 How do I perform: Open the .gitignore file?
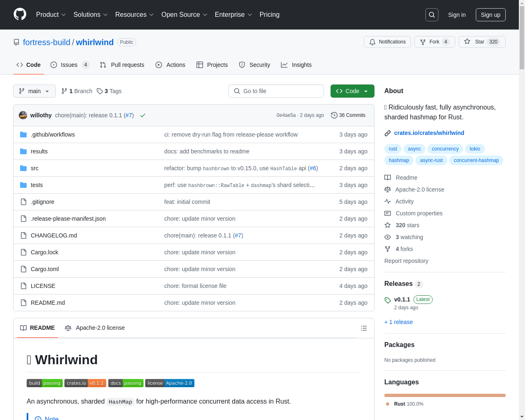pyautogui.click(x=42, y=202)
